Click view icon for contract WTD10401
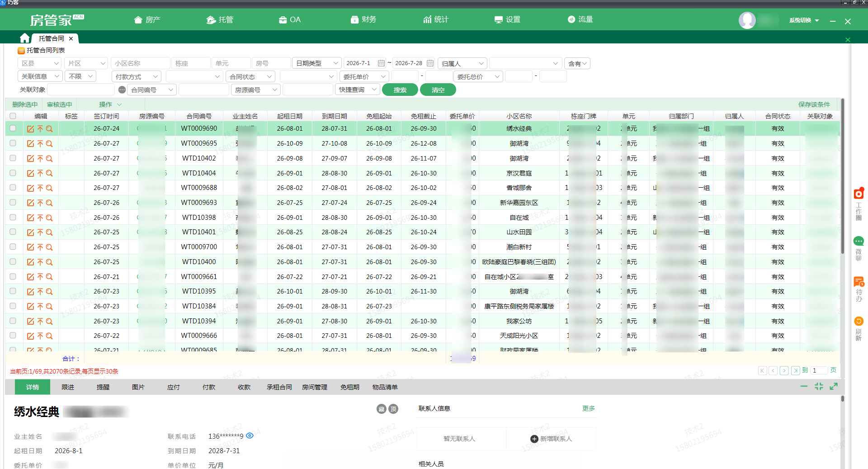This screenshot has width=868, height=469. click(x=49, y=232)
